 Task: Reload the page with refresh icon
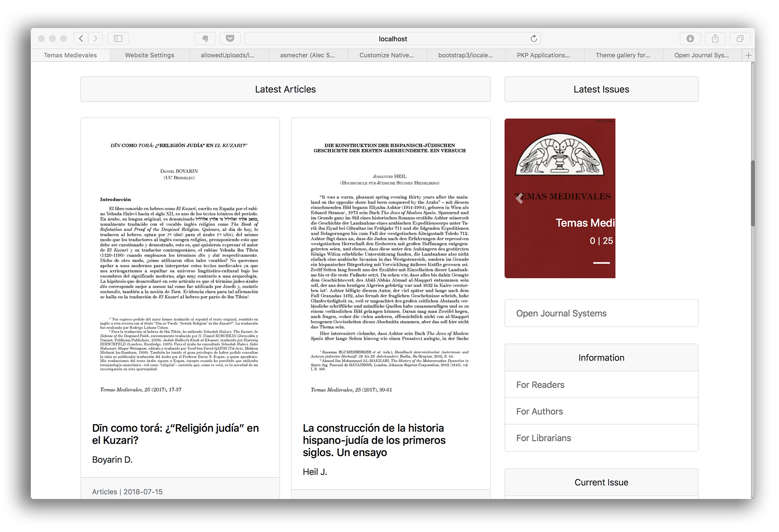point(533,38)
